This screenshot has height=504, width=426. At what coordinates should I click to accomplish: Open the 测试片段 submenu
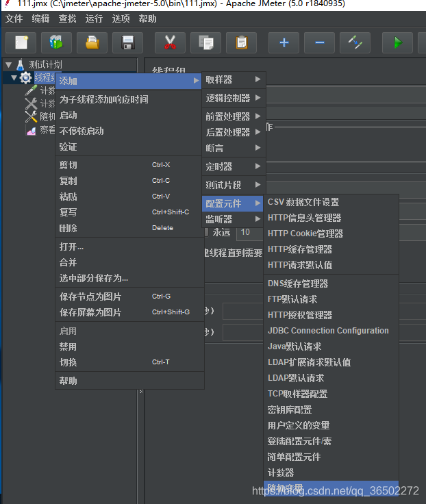pos(234,185)
